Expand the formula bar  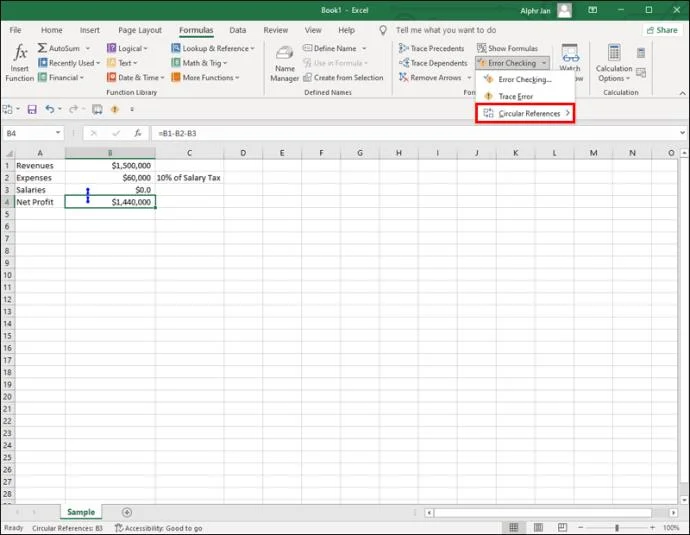pos(682,133)
